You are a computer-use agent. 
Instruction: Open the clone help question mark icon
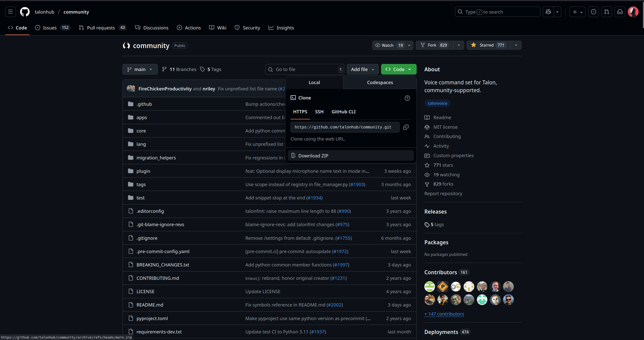point(407,98)
